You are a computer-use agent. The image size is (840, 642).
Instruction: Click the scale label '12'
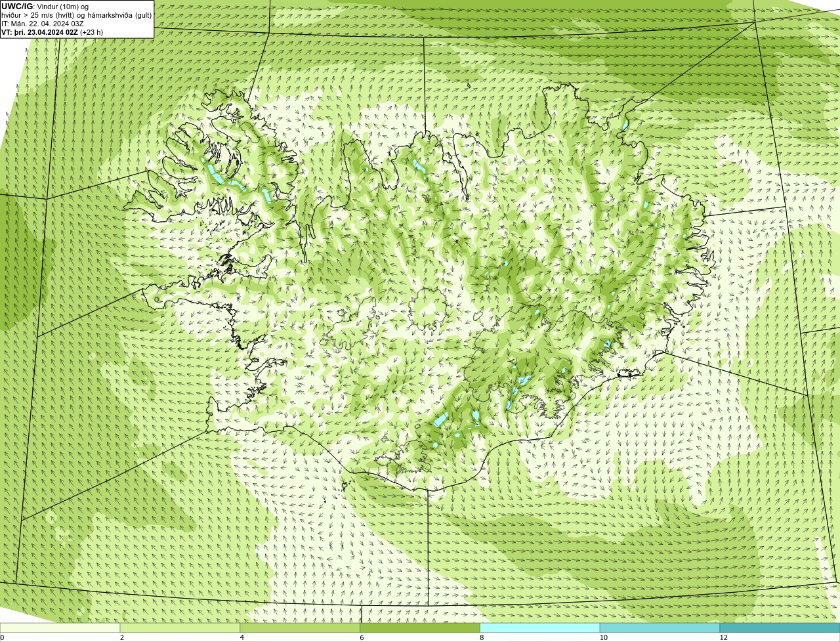723,637
